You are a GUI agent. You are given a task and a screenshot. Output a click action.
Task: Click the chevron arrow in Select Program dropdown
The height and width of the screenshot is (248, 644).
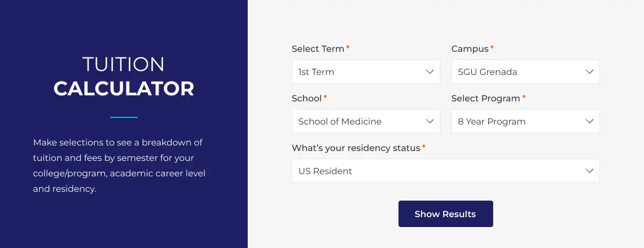click(590, 121)
